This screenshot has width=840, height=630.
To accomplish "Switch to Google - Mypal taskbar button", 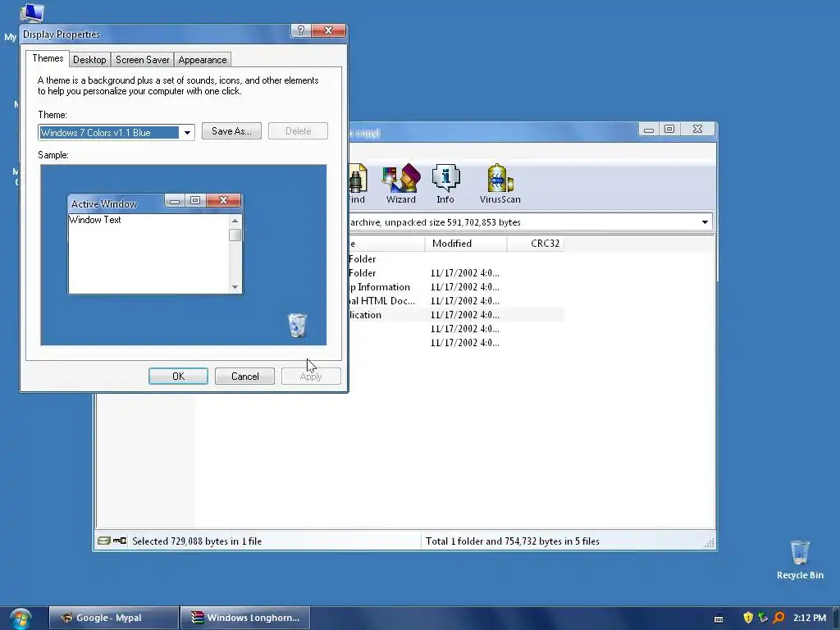I will point(113,618).
